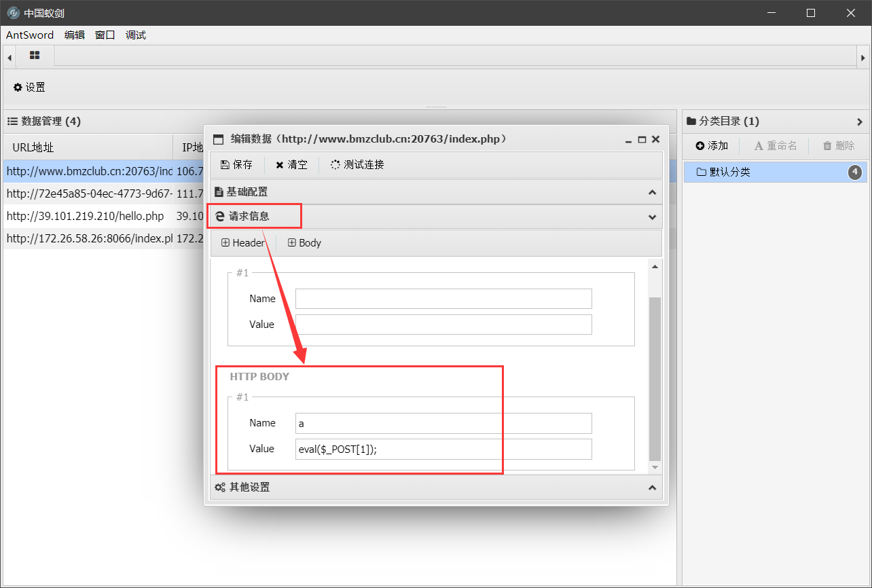Click the header #1 Name input field
Image resolution: width=872 pixels, height=588 pixels.
tap(443, 299)
